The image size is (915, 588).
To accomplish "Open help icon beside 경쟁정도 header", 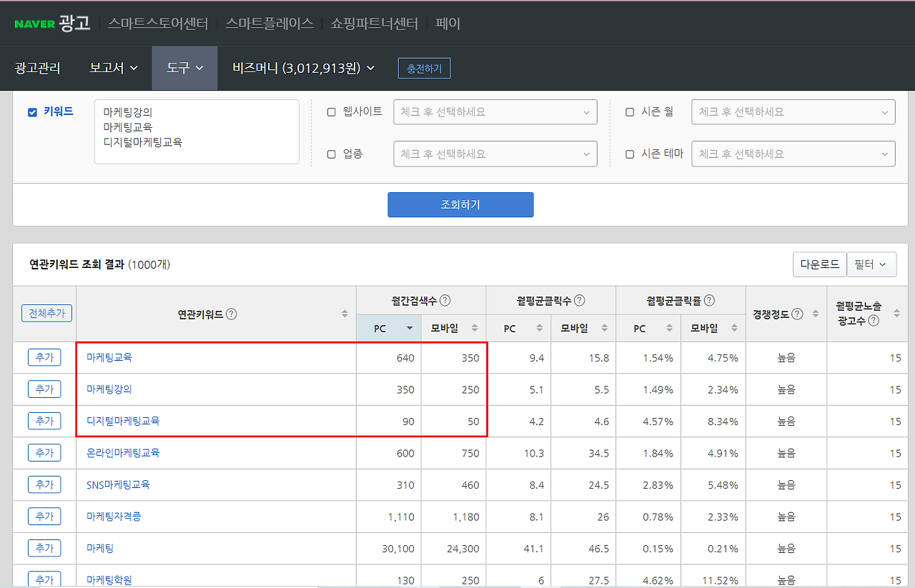I will tap(797, 314).
